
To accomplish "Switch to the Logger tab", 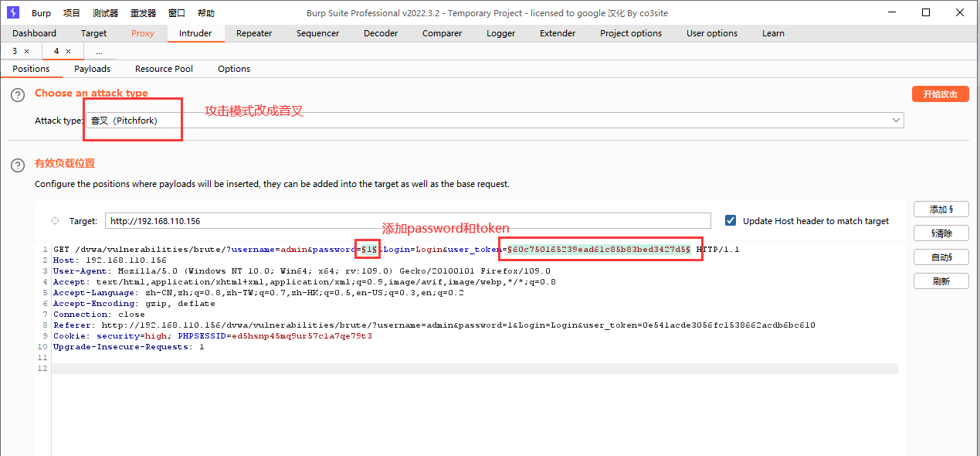I will pos(501,33).
